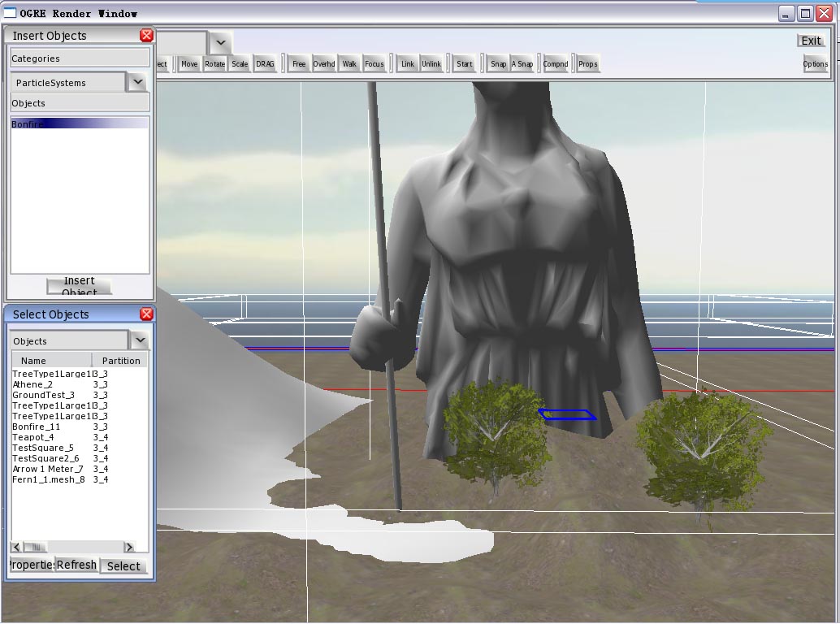Image resolution: width=840 pixels, height=624 pixels.
Task: Select Bonfire in the Insert Objects list
Action: (80, 123)
